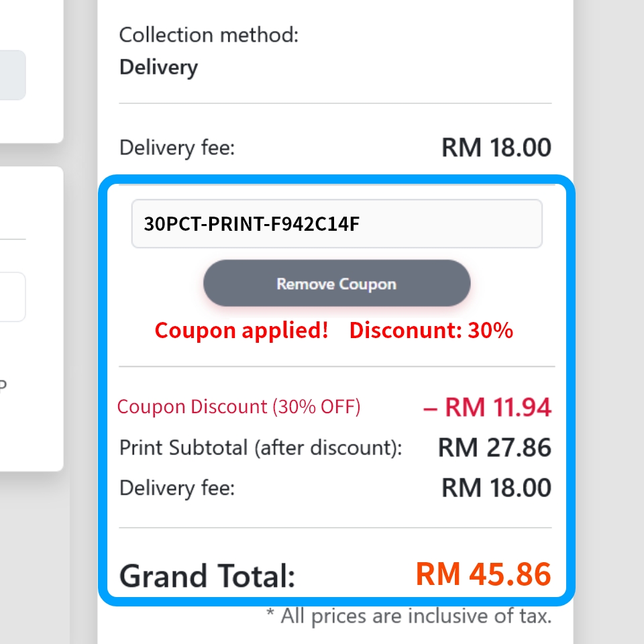Click the Delivery fee label above the coupon field
This screenshot has height=644, width=644.
(x=177, y=147)
